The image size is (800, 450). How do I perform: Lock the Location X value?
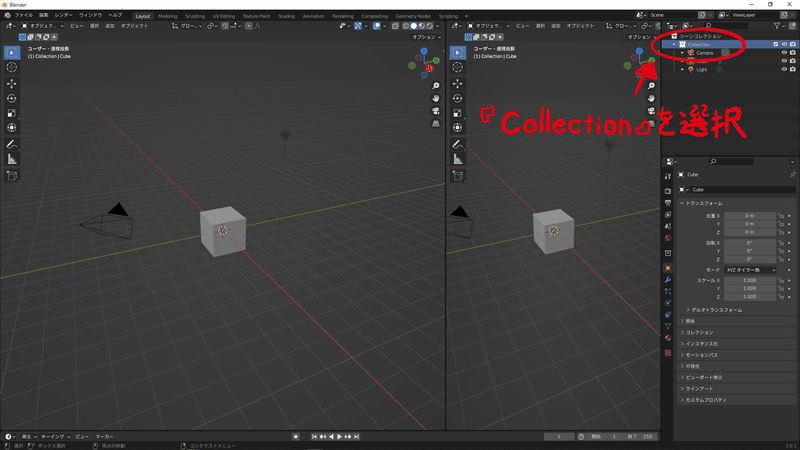(781, 216)
